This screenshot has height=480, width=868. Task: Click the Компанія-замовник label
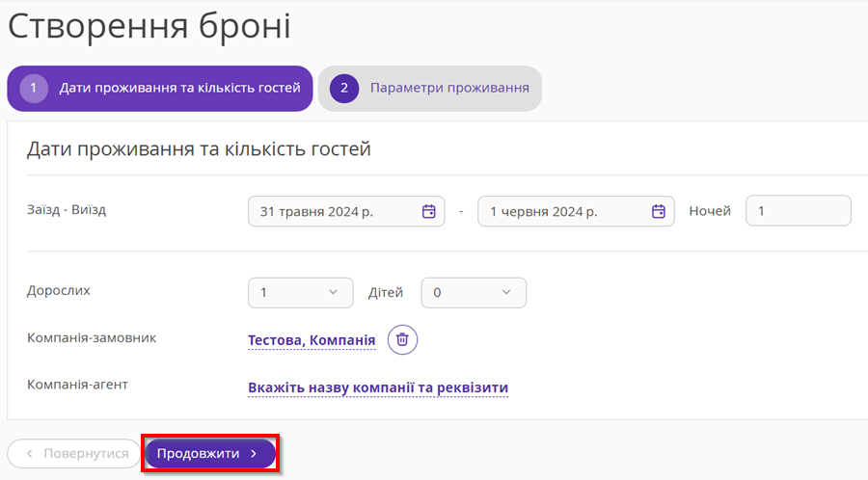pyautogui.click(x=92, y=338)
